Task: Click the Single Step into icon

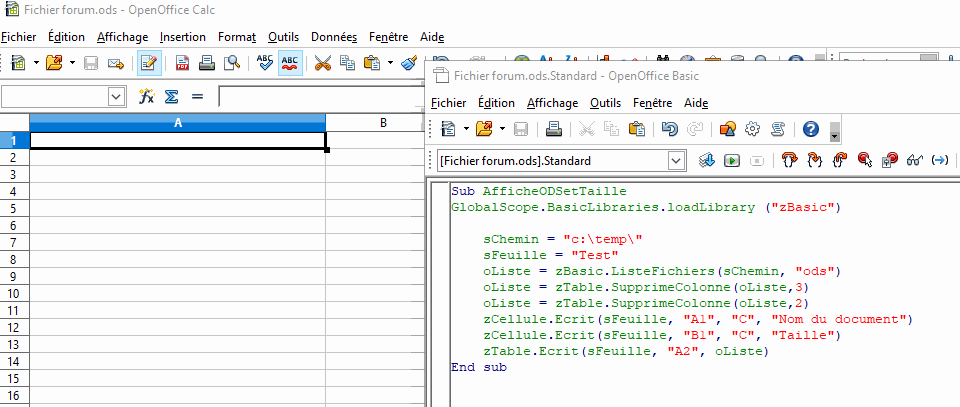Action: 814,160
